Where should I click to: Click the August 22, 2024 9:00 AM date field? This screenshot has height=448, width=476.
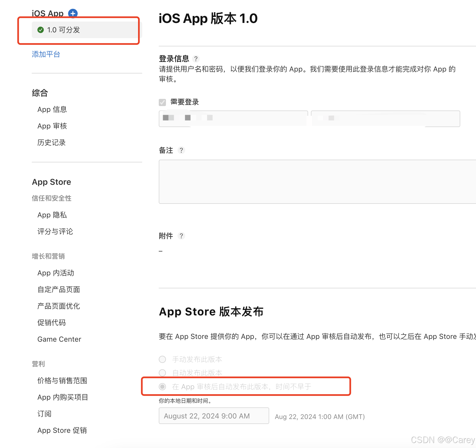[214, 416]
